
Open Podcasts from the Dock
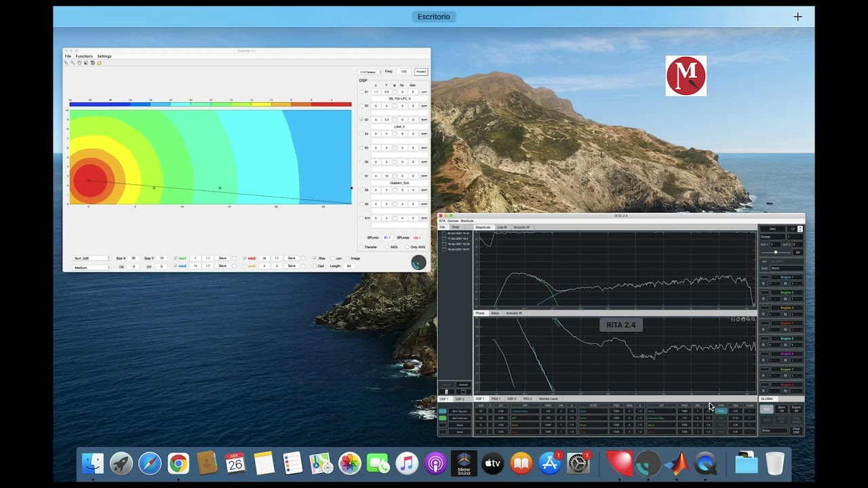[x=435, y=464]
